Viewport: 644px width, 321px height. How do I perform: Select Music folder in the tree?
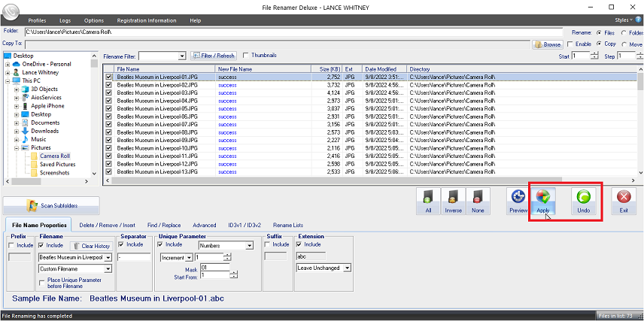pyautogui.click(x=38, y=140)
